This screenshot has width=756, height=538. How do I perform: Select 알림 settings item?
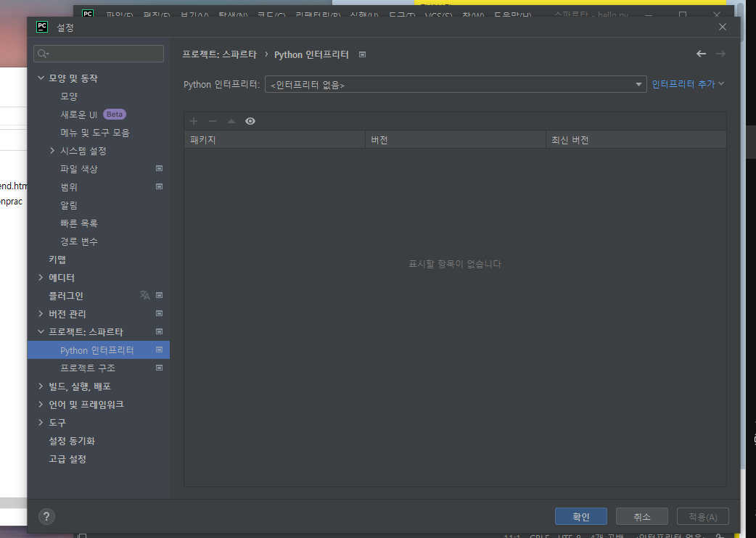point(69,205)
